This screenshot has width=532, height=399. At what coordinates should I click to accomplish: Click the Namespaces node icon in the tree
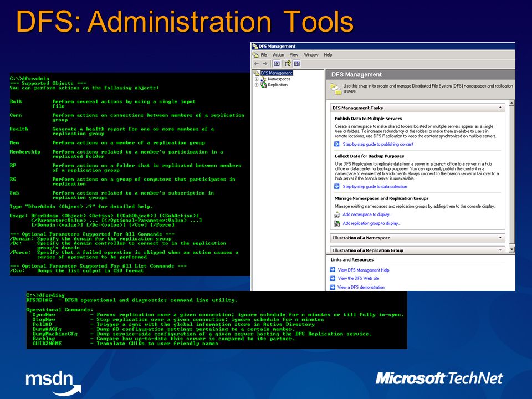(264, 79)
